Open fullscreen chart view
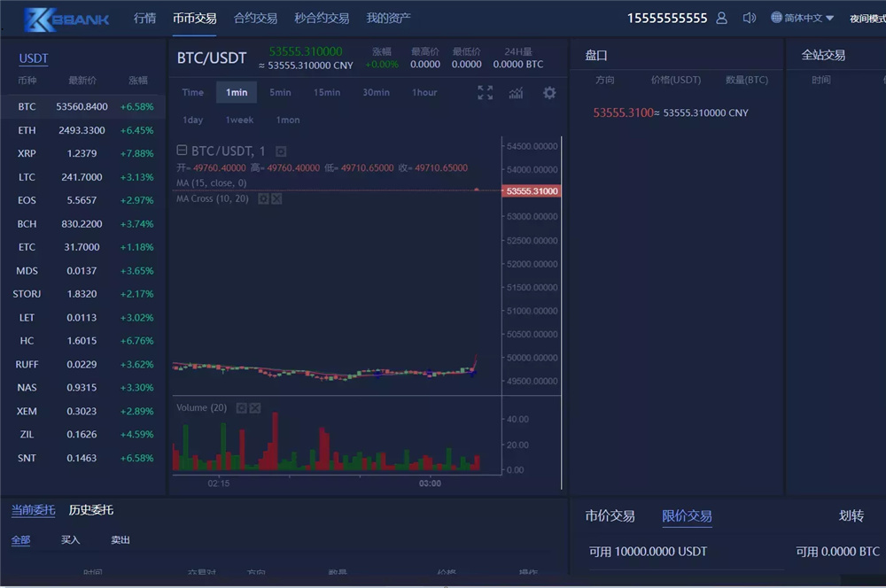 coord(485,92)
